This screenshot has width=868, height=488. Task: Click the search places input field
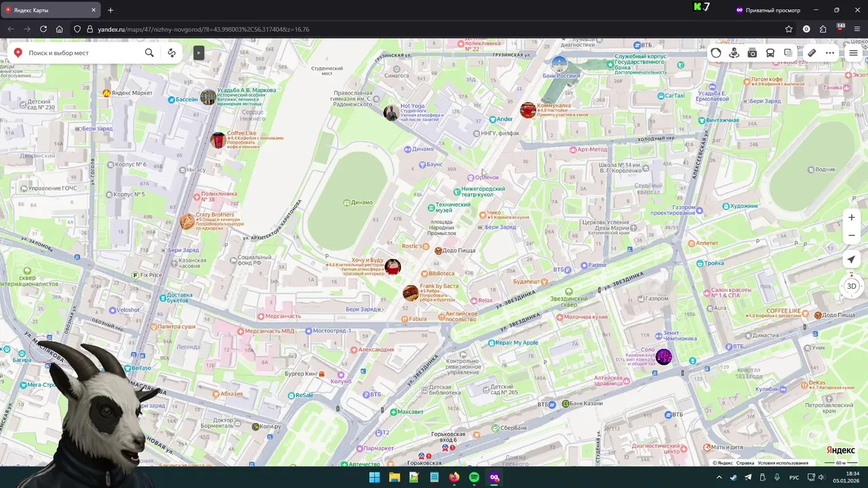[83, 53]
